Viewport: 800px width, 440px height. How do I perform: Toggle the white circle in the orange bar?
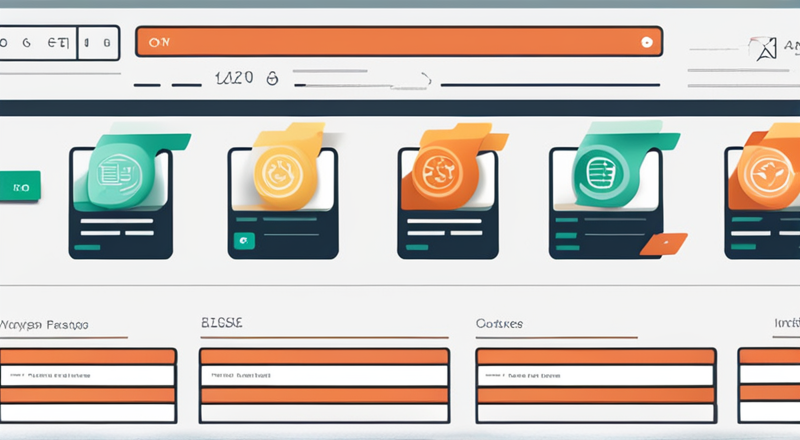point(646,42)
